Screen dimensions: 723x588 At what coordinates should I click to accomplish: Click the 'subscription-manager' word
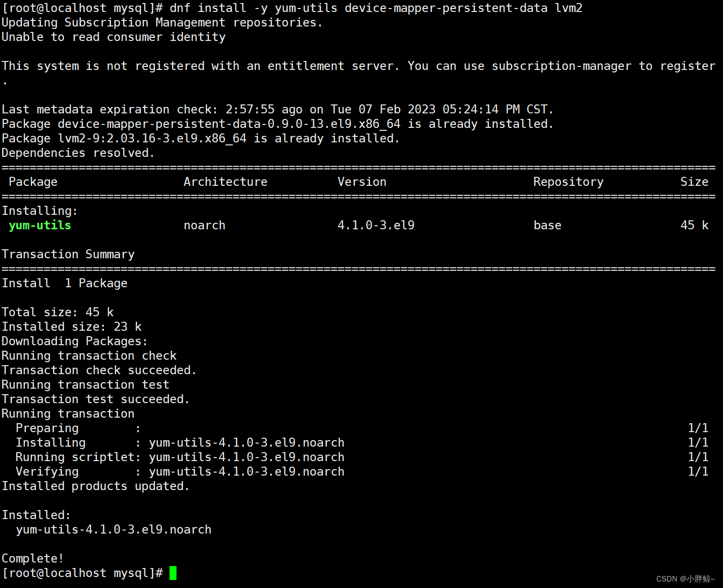(561, 66)
